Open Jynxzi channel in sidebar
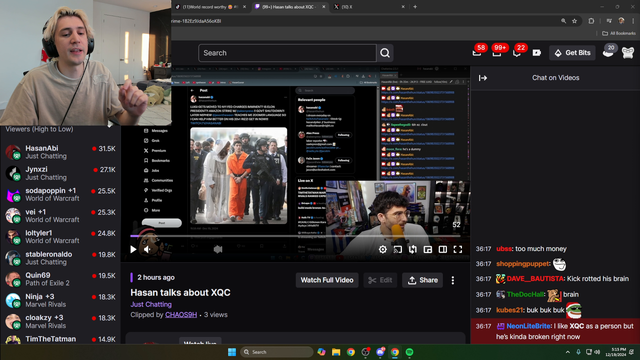The height and width of the screenshot is (360, 640). (x=60, y=173)
